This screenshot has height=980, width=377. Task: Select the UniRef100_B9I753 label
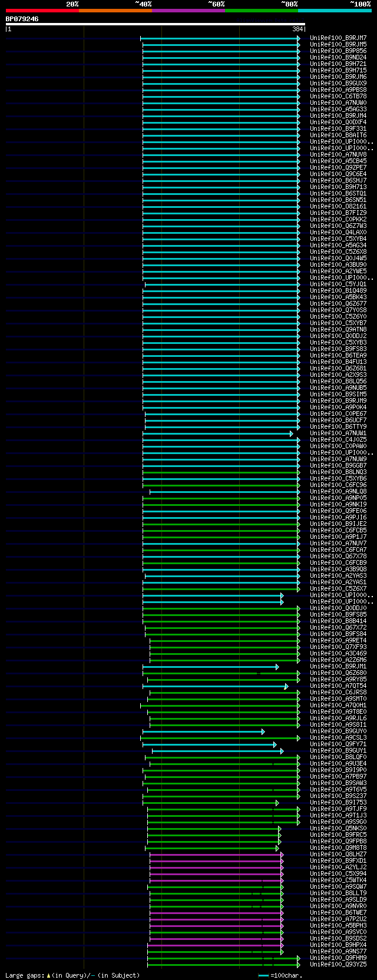pyautogui.click(x=338, y=803)
